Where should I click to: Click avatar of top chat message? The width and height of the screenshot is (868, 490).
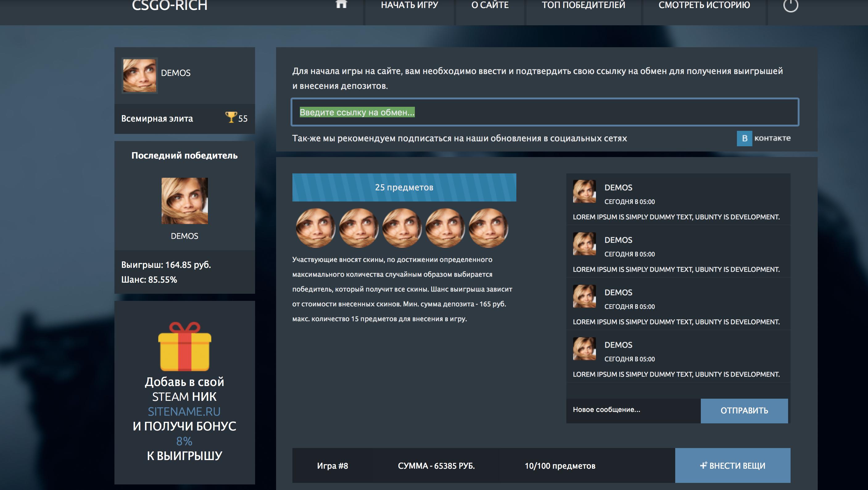point(584,191)
